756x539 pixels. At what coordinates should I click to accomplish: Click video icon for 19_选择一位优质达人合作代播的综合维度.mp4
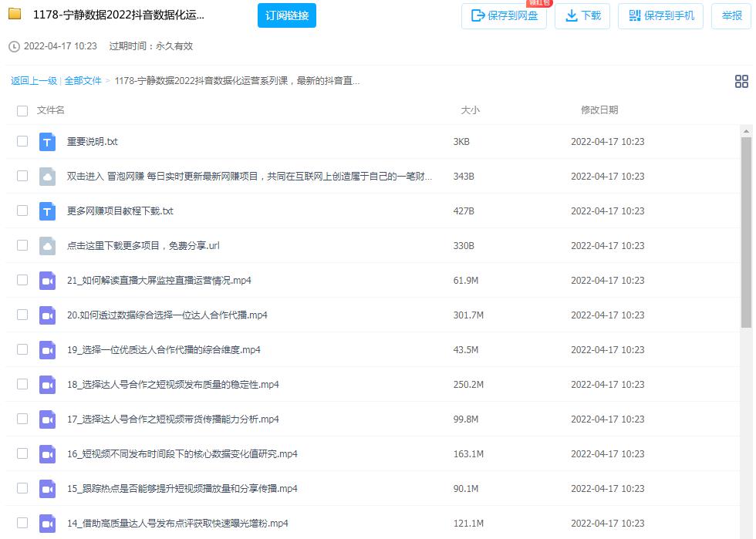click(47, 350)
